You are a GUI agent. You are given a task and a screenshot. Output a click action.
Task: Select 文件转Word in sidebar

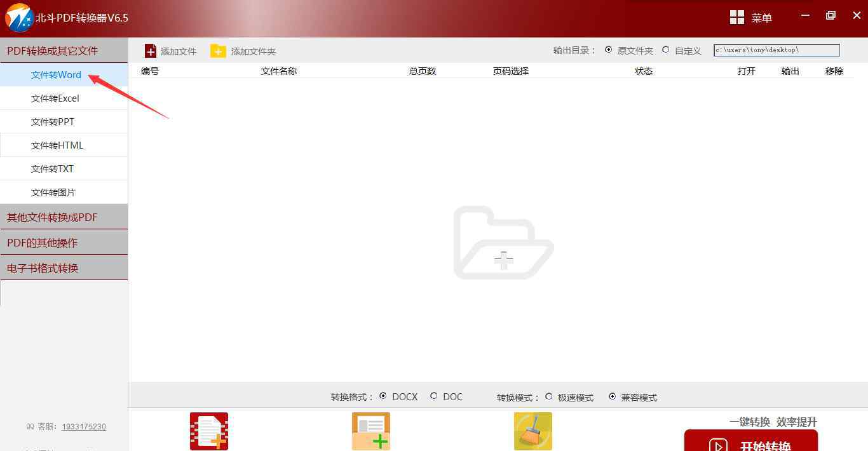(x=64, y=75)
